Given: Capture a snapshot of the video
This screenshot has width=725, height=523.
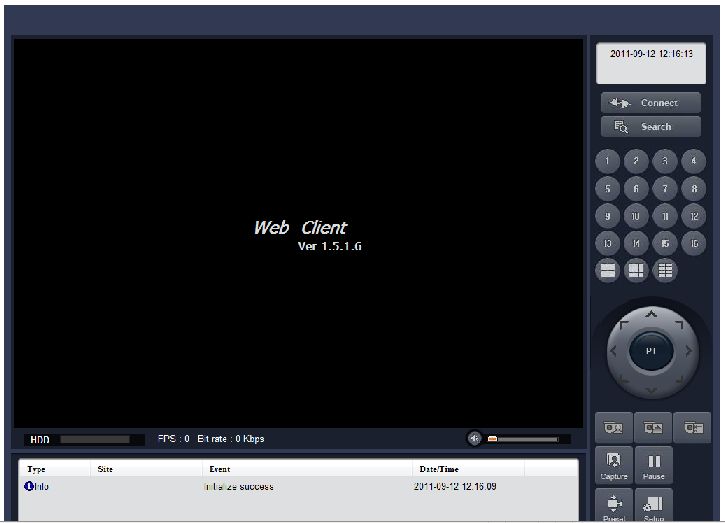Looking at the screenshot, I should click(x=614, y=466).
